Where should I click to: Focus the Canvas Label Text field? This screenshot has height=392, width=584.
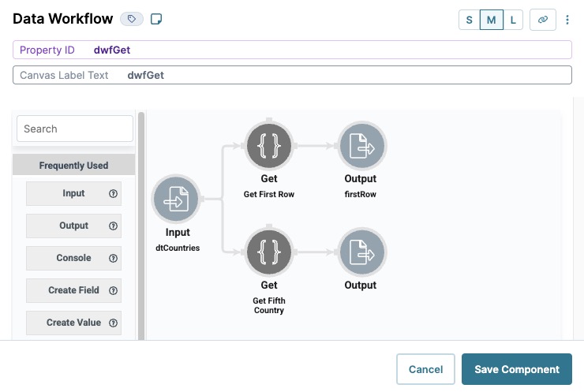[292, 75]
